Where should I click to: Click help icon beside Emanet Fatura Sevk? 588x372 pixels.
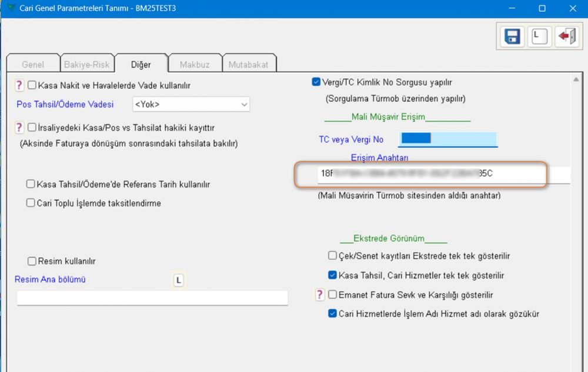[320, 295]
